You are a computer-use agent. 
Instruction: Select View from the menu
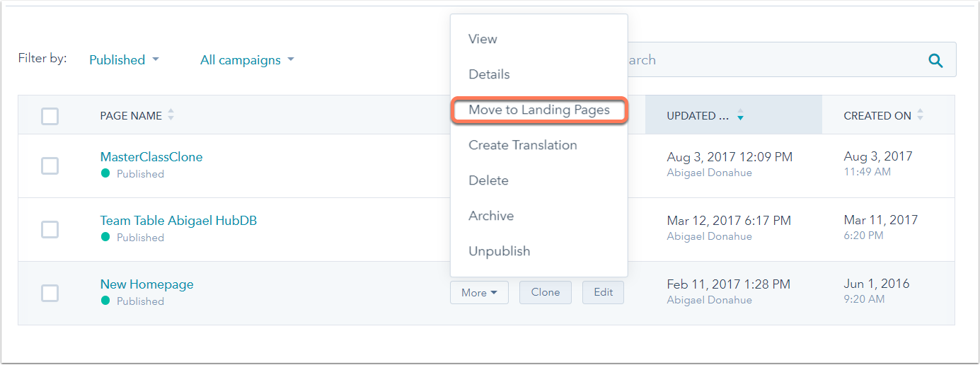483,39
